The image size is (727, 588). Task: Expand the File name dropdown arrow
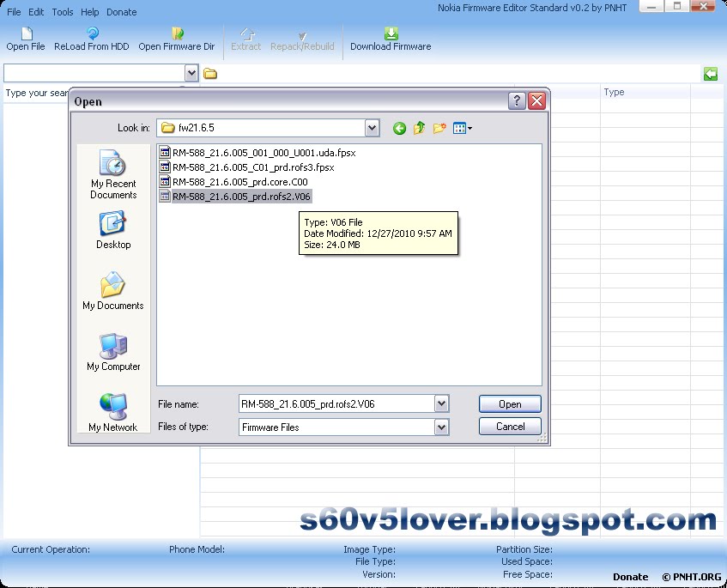pos(441,404)
